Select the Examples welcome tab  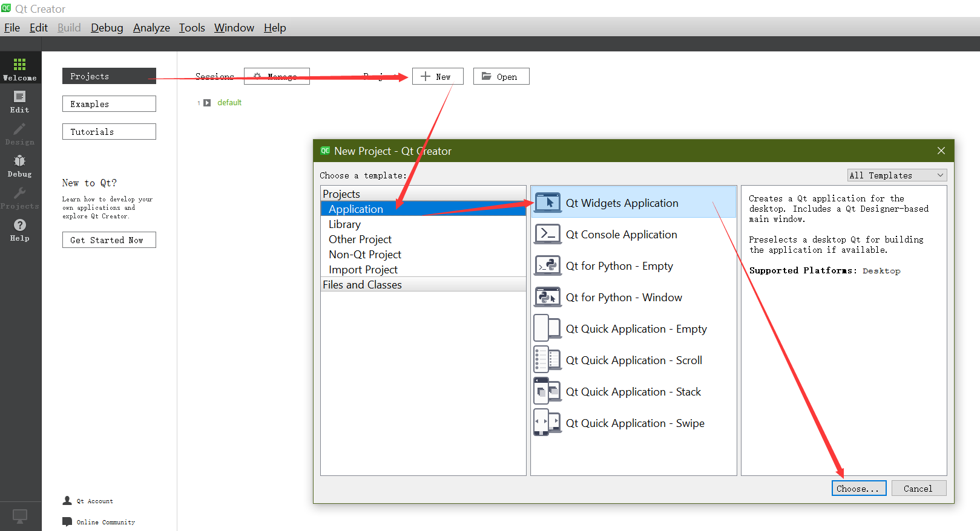pyautogui.click(x=109, y=104)
